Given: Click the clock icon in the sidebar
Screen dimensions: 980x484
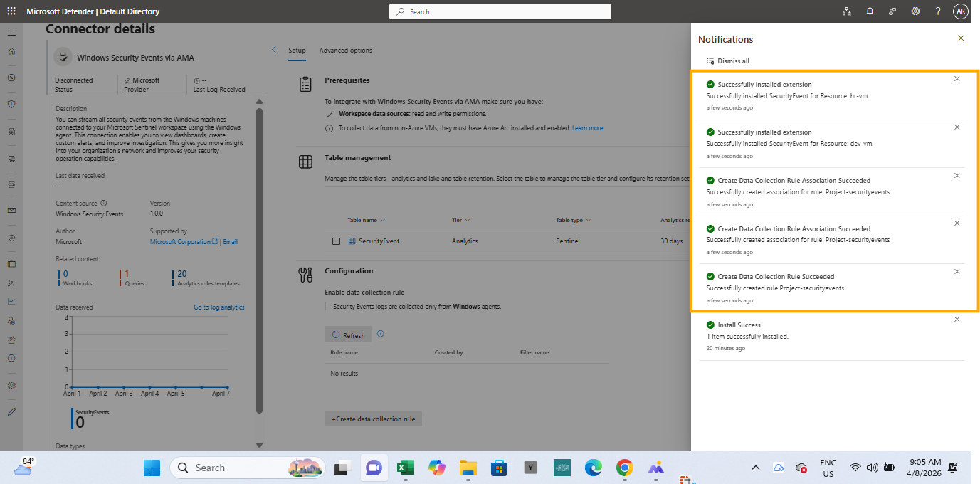Looking at the screenshot, I should (11, 78).
